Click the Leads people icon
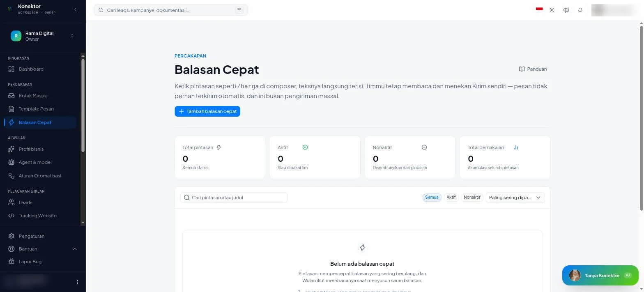The height and width of the screenshot is (292, 644). [11, 202]
